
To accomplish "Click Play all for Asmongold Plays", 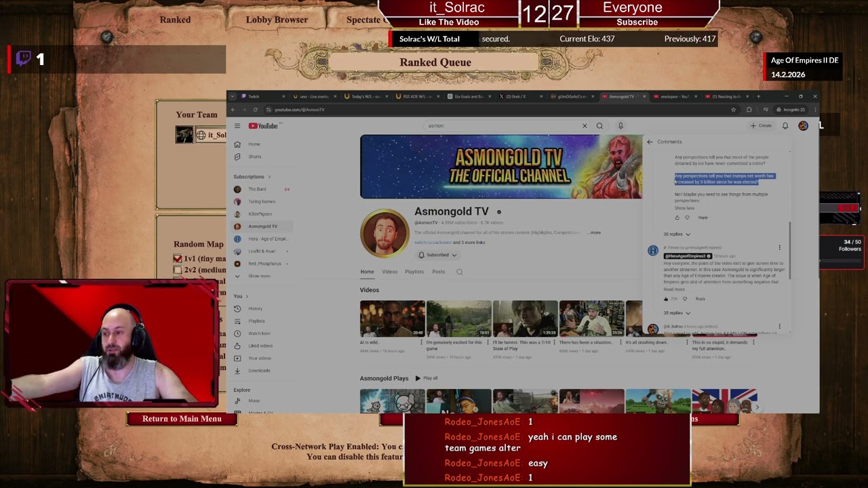I will 427,378.
